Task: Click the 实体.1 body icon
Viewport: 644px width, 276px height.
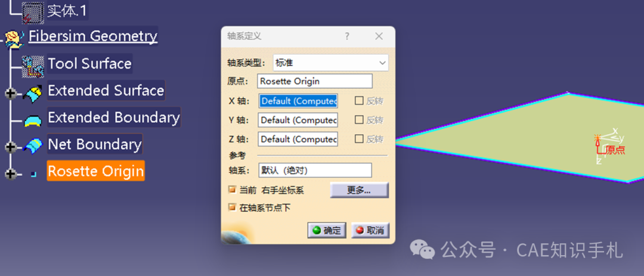Action: [x=33, y=13]
